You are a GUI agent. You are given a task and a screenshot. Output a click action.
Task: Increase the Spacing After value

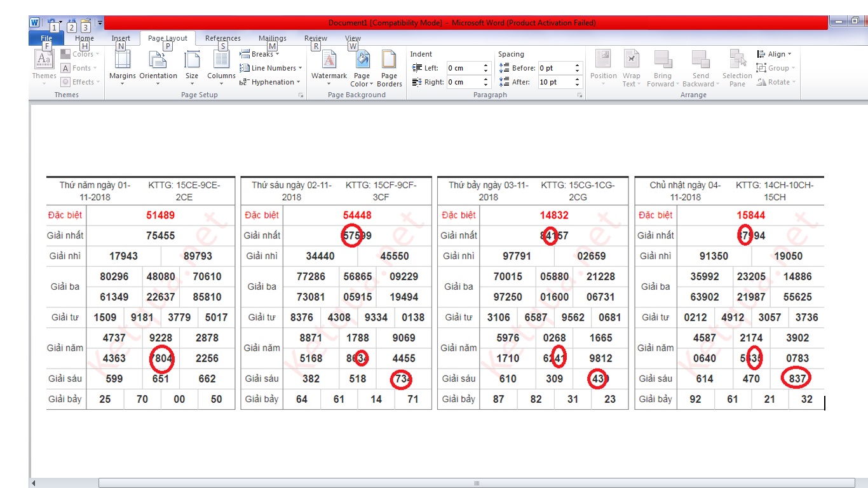(x=578, y=79)
